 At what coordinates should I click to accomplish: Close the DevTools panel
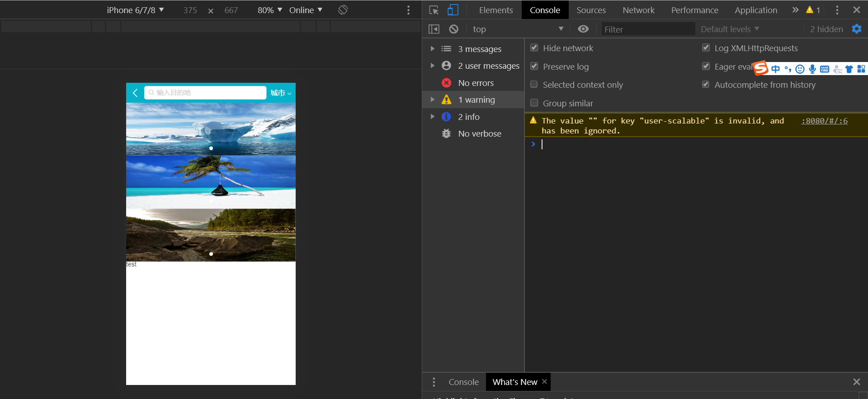857,10
